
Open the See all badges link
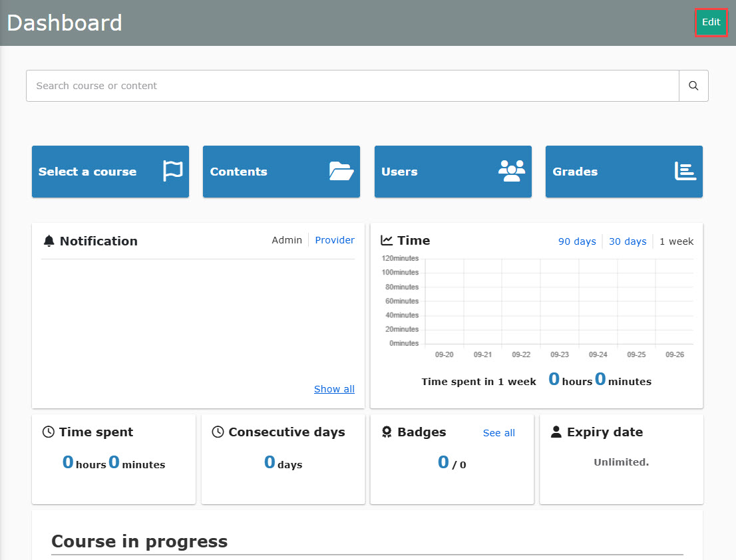(498, 433)
